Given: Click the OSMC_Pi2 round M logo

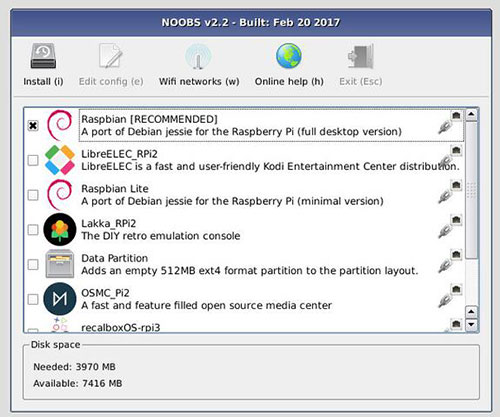Looking at the screenshot, I should [x=59, y=299].
